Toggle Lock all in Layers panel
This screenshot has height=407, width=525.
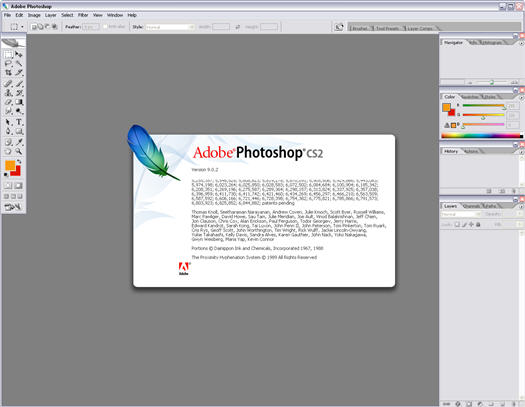click(478, 225)
